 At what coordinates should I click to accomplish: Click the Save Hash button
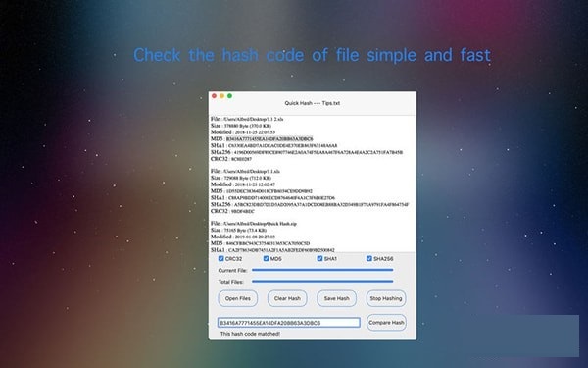[337, 298]
